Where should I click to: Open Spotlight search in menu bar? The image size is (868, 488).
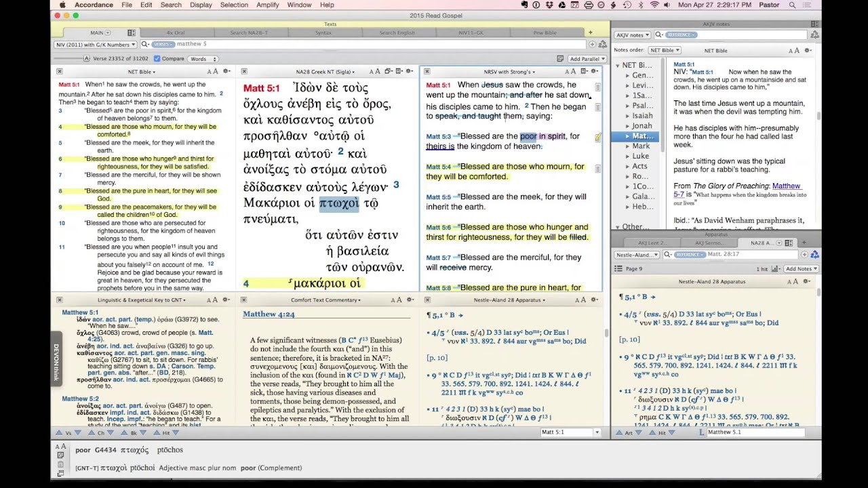tap(792, 5)
